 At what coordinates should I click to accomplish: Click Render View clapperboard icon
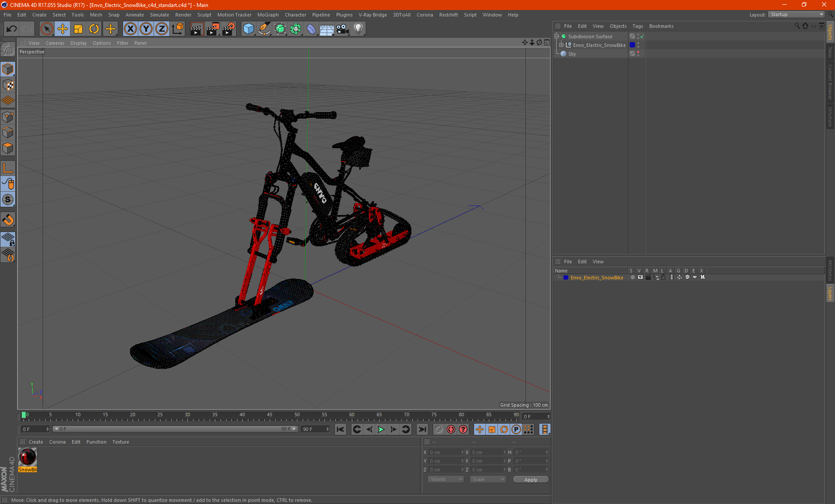197,29
